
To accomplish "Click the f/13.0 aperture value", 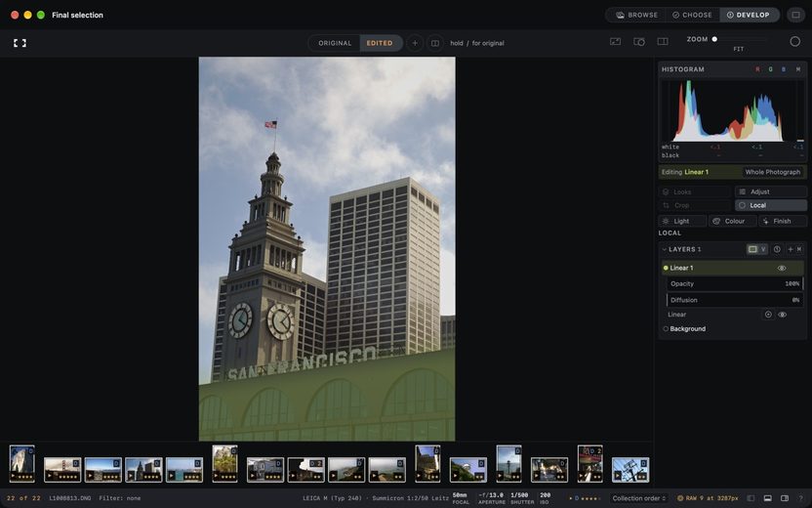I will point(491,495).
